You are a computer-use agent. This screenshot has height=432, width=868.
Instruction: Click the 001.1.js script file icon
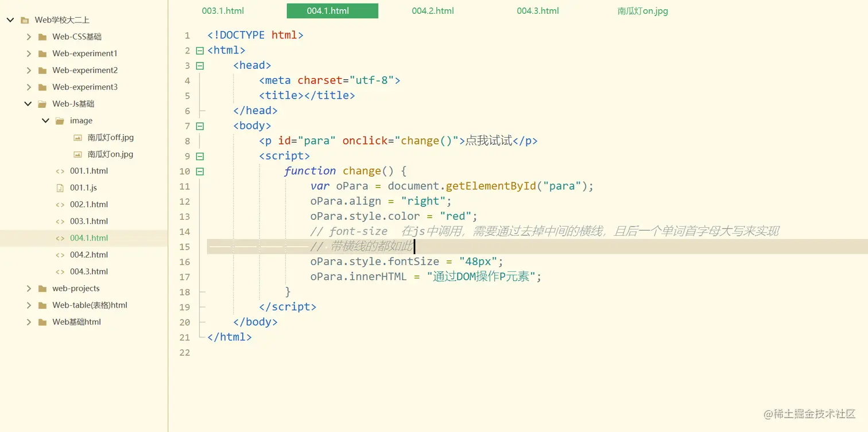click(60, 188)
